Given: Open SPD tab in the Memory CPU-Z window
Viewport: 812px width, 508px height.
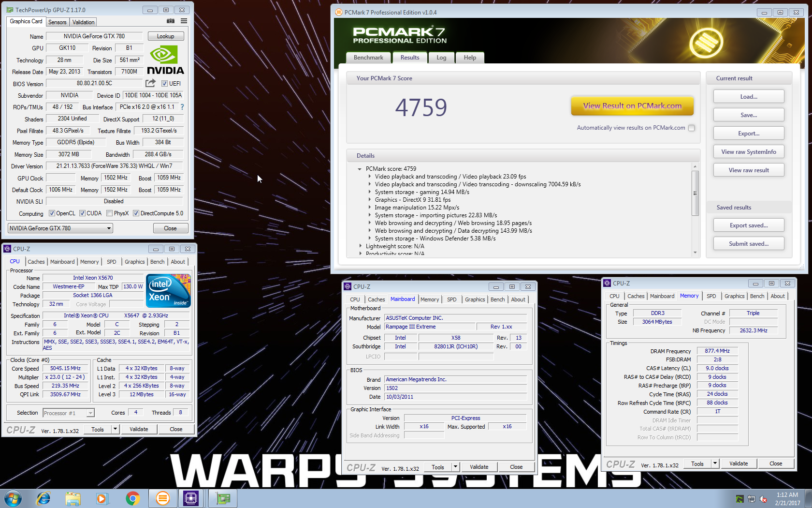Looking at the screenshot, I should [x=711, y=296].
